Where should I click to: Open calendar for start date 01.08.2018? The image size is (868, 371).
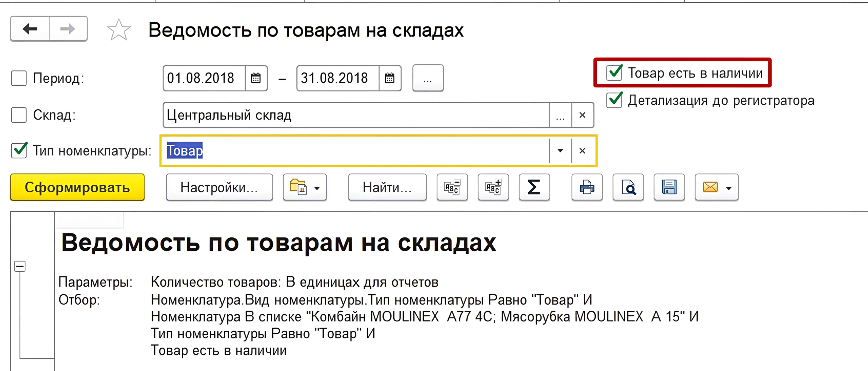coord(256,78)
